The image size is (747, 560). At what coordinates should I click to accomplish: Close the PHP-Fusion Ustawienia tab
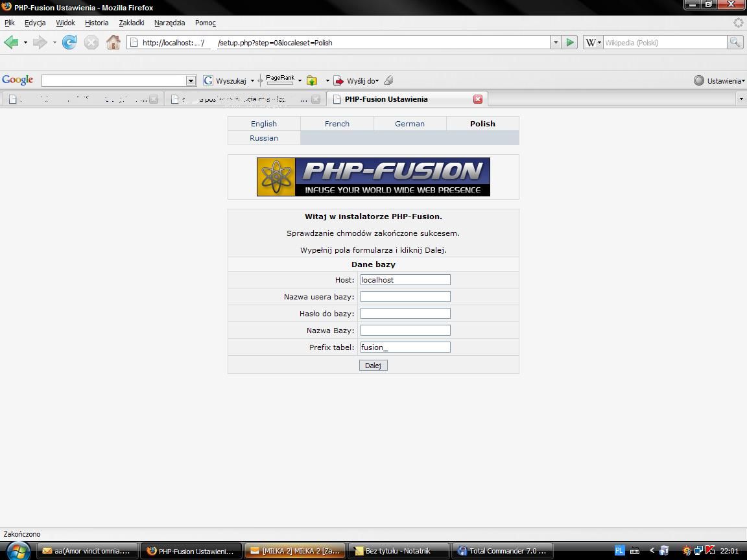tap(478, 99)
